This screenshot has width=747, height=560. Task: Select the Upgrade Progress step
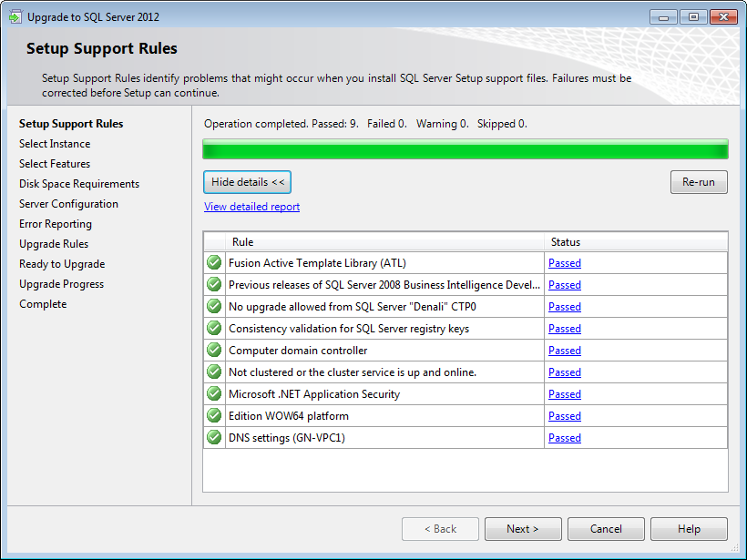61,284
